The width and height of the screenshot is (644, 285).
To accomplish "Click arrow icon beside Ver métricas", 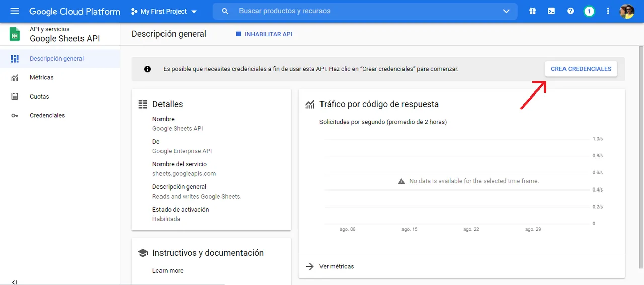I will tap(310, 266).
